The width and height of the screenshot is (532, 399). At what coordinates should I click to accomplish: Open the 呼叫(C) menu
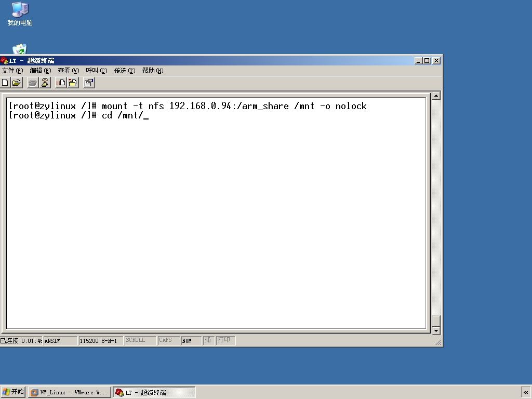click(96, 71)
